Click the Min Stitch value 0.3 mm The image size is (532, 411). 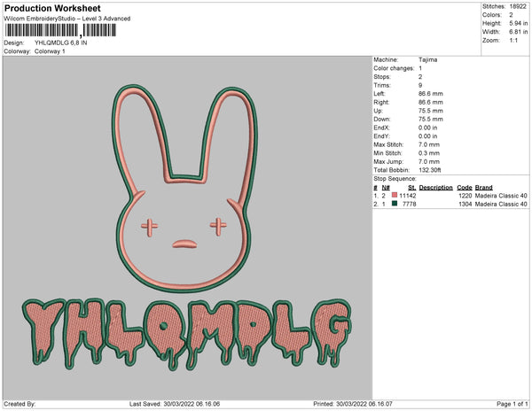[429, 153]
